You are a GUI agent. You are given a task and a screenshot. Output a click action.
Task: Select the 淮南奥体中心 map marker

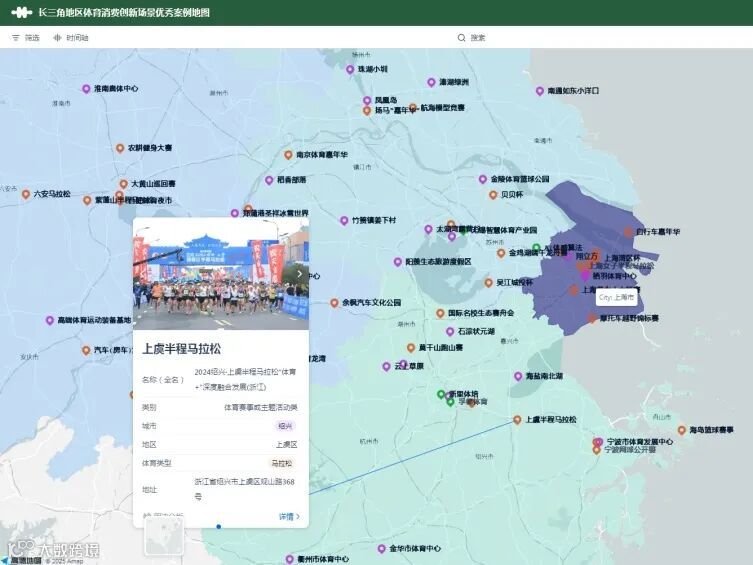tap(86, 89)
